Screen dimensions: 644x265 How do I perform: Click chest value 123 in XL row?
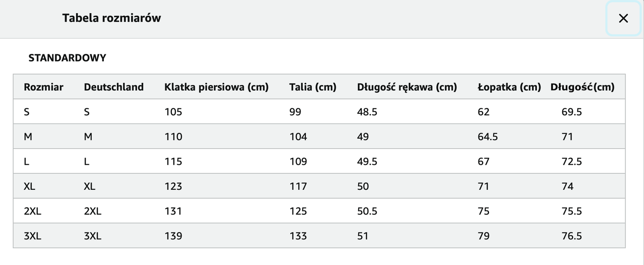pyautogui.click(x=173, y=186)
